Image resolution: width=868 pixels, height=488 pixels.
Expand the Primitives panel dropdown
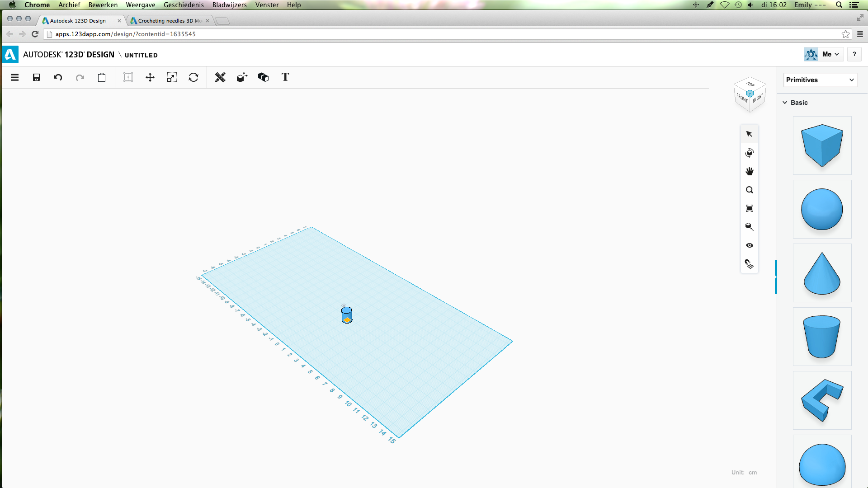[853, 80]
